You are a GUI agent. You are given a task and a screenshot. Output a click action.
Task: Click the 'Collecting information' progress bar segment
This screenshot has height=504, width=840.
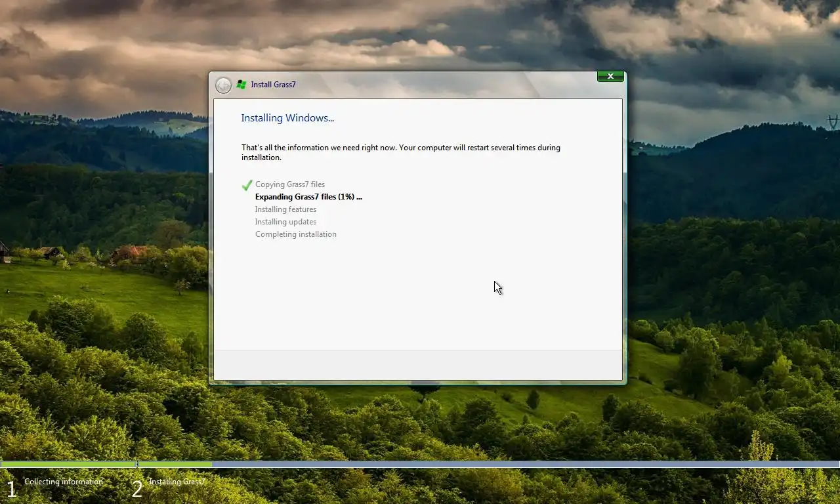click(x=68, y=464)
